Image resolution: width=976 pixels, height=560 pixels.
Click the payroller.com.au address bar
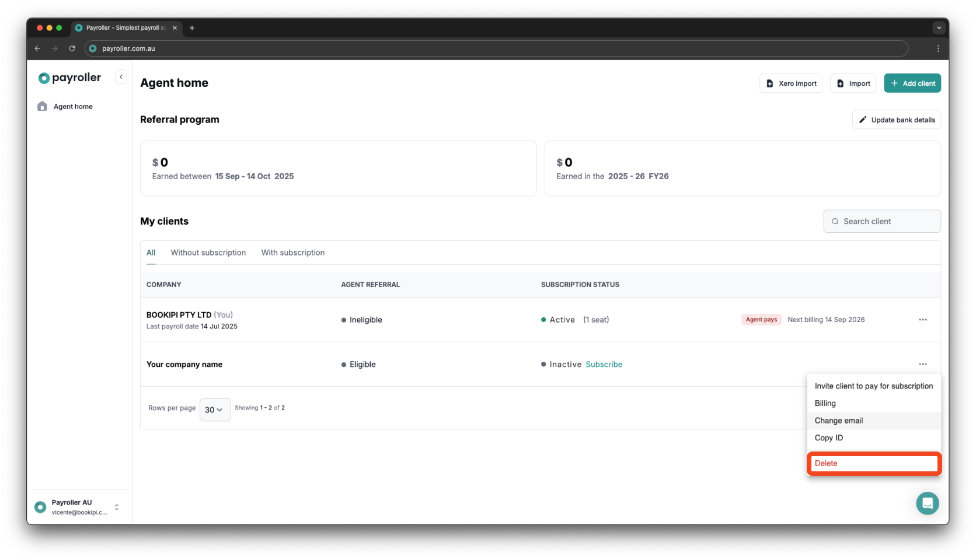497,48
